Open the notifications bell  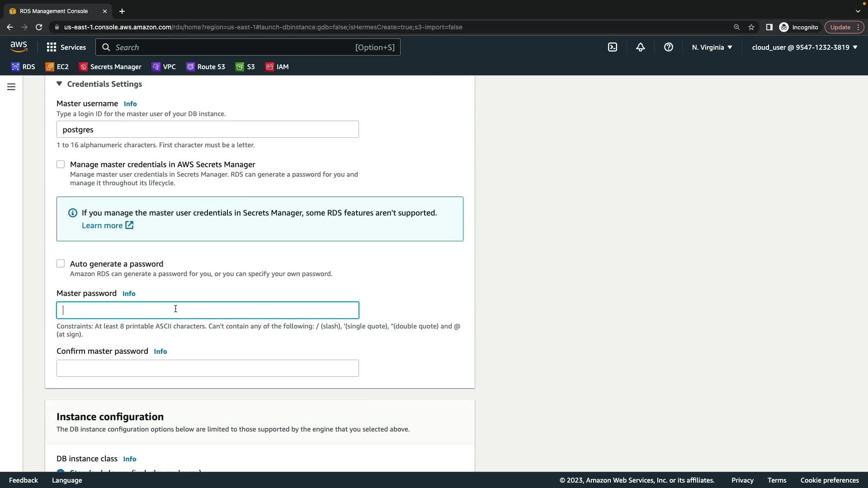tap(641, 47)
